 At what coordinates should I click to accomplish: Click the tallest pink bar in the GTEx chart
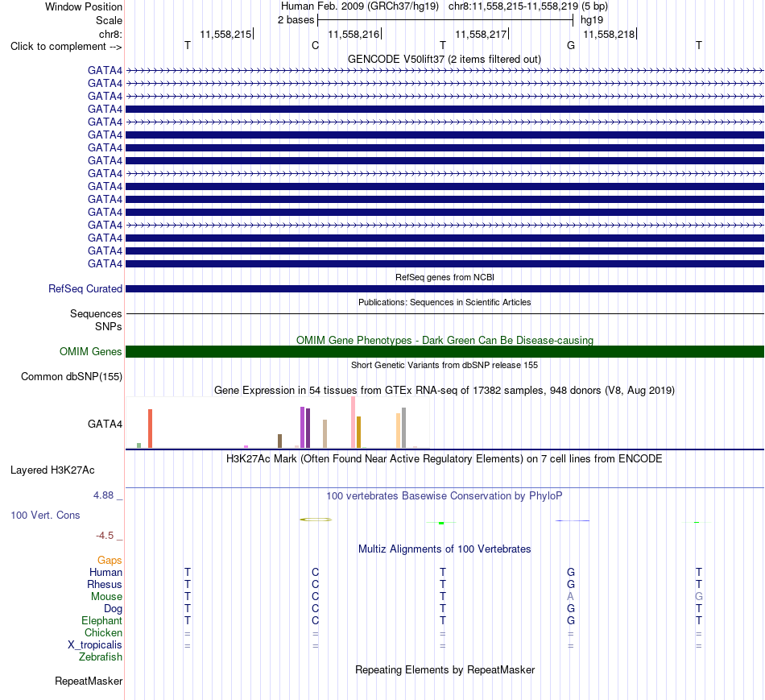(x=354, y=422)
